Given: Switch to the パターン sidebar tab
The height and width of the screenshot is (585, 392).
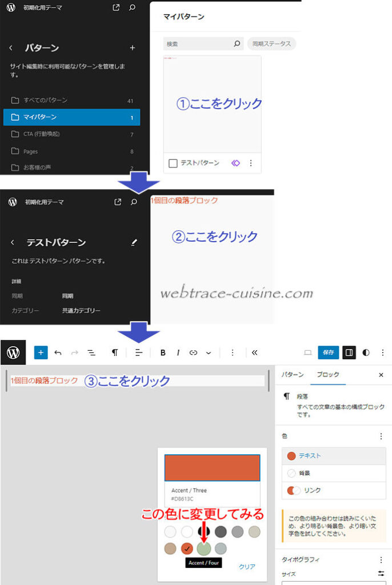Looking at the screenshot, I should tap(293, 375).
